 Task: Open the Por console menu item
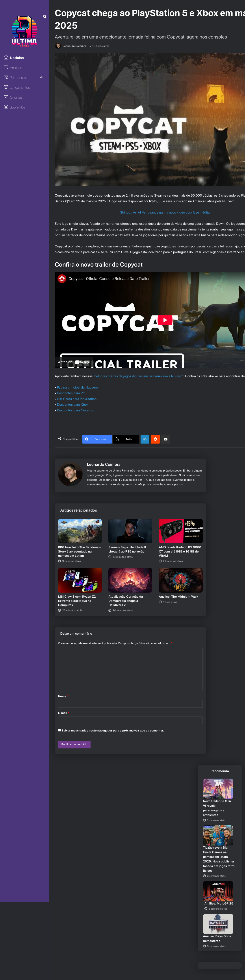(18, 78)
